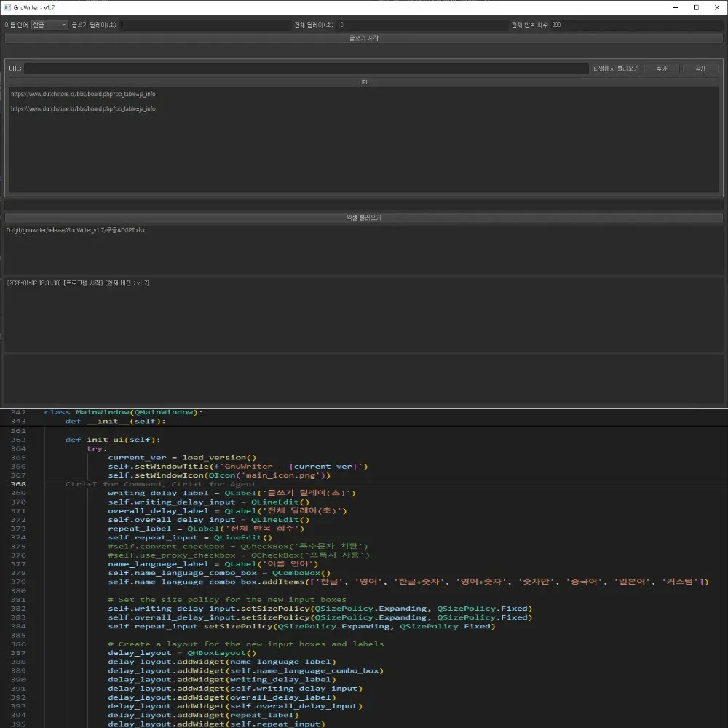Viewport: 728px width, 728px height.
Task: Focus the 글쓰기 딜레이(초) input field
Action: (205, 25)
